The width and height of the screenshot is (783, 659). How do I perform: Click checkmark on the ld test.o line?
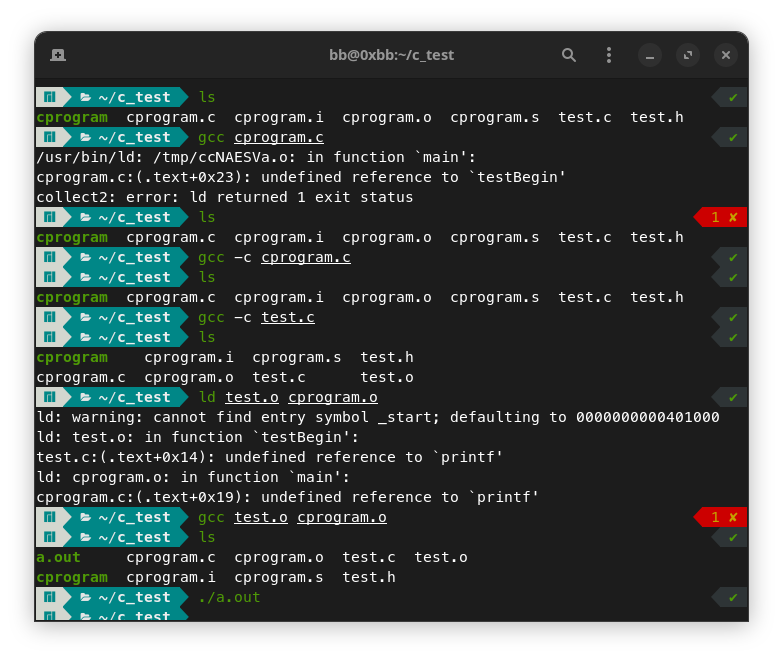tap(733, 397)
